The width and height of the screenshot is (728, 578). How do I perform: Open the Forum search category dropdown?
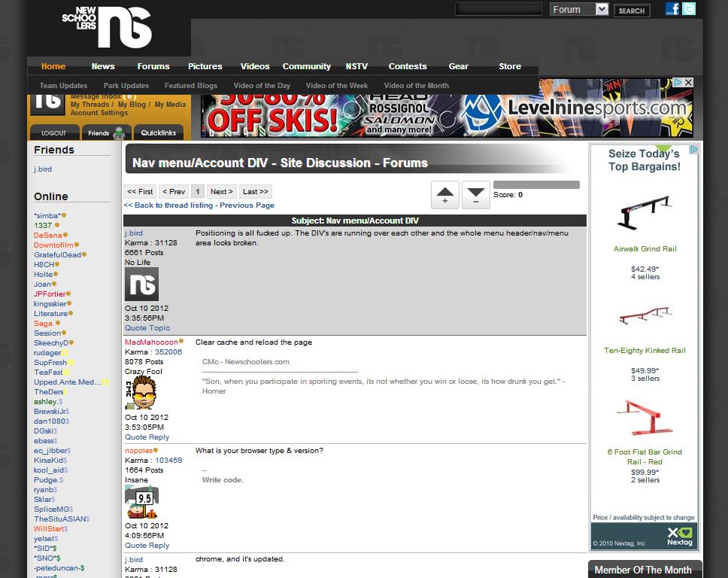pos(579,9)
